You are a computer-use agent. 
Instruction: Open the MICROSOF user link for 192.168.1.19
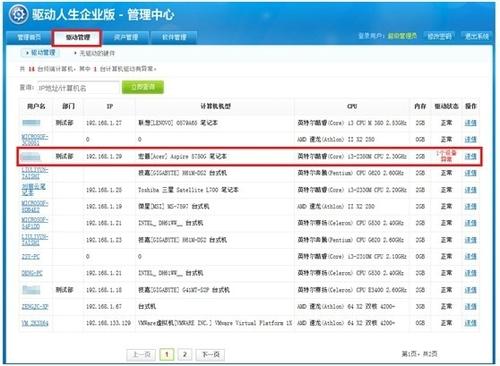click(35, 207)
